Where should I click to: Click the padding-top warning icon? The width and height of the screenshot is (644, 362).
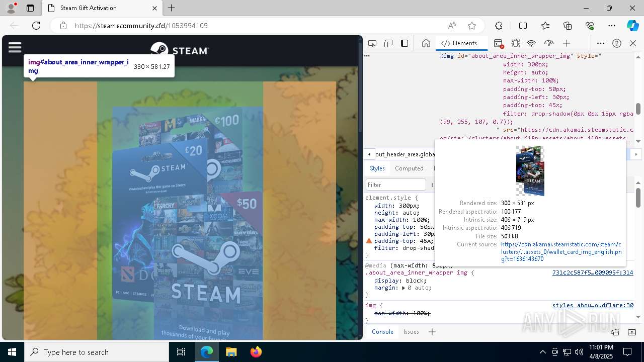(369, 241)
